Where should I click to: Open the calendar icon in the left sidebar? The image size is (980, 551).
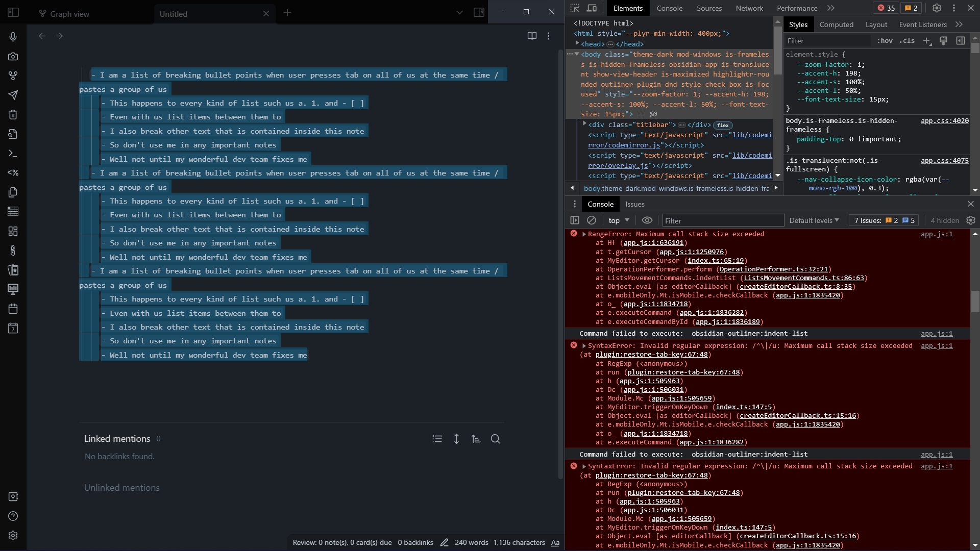(x=13, y=308)
